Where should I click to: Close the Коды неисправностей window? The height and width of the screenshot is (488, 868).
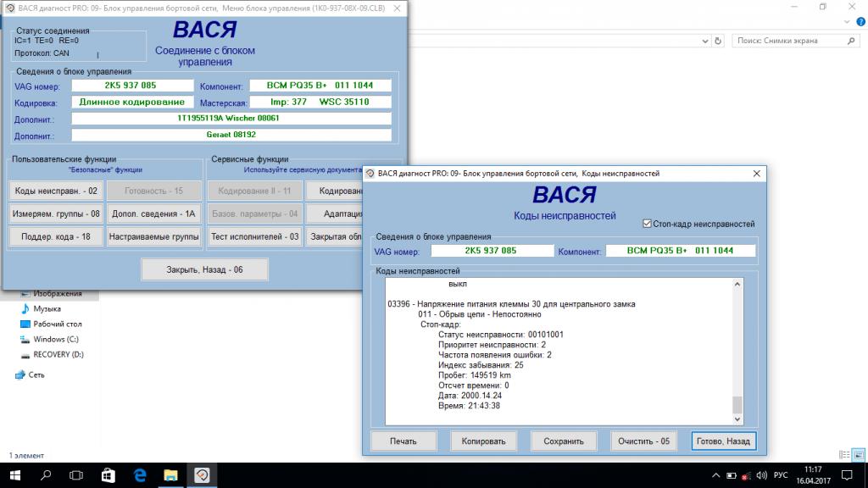[757, 174]
